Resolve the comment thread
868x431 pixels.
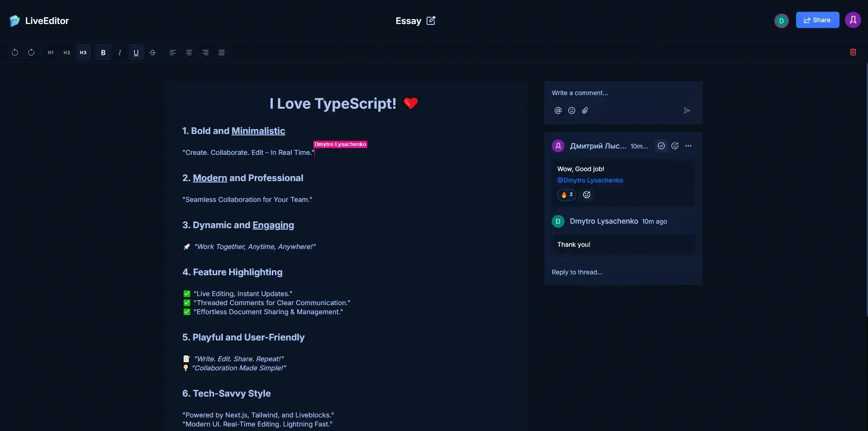(661, 145)
